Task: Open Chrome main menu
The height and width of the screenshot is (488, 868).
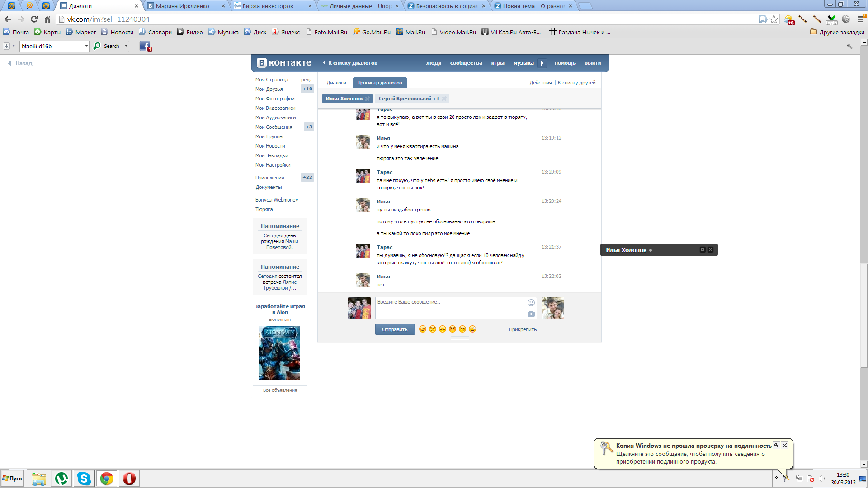Action: 861,19
